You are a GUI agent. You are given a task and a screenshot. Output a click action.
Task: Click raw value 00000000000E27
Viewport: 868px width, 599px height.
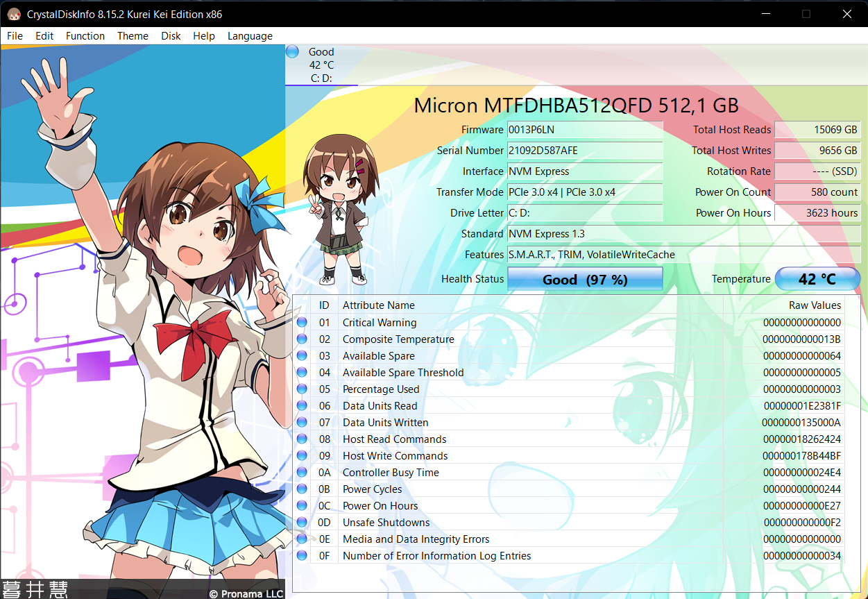point(802,506)
